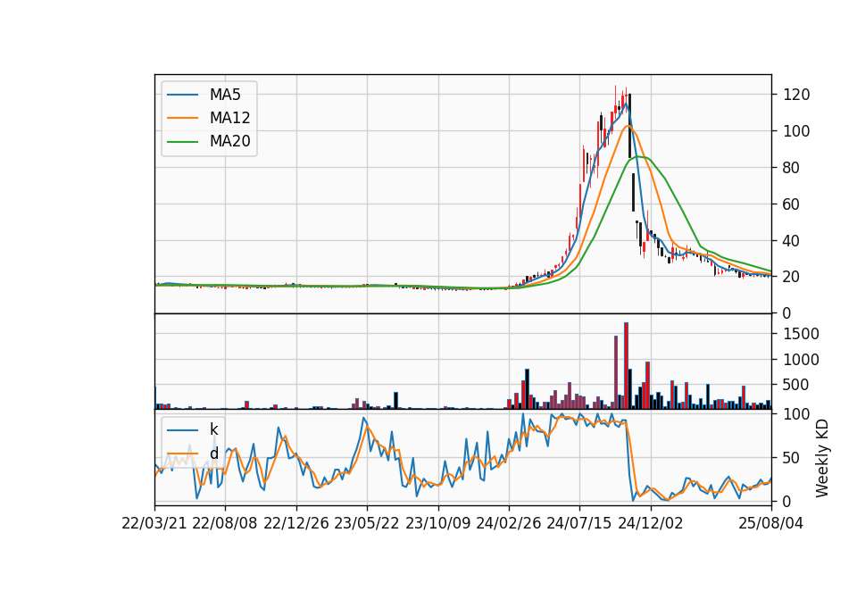Click the peak of the green MA20 curve
This screenshot has height=616, width=857.
637,157
